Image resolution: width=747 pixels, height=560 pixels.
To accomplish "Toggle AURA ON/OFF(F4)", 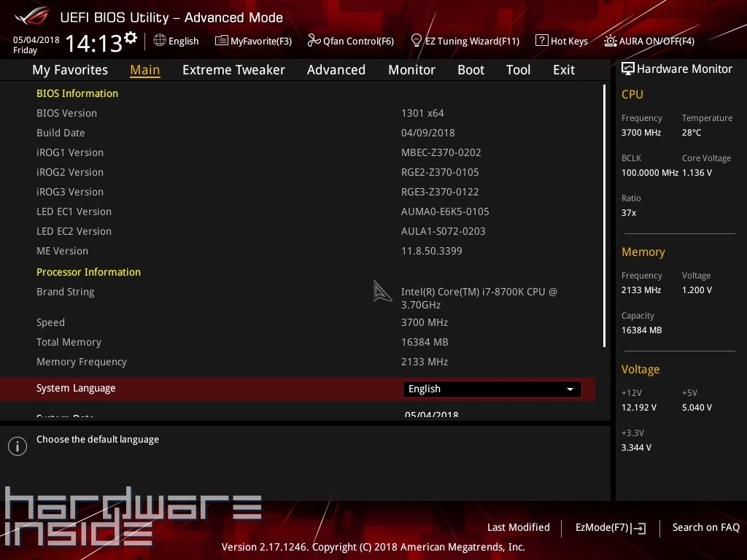I will tap(649, 41).
